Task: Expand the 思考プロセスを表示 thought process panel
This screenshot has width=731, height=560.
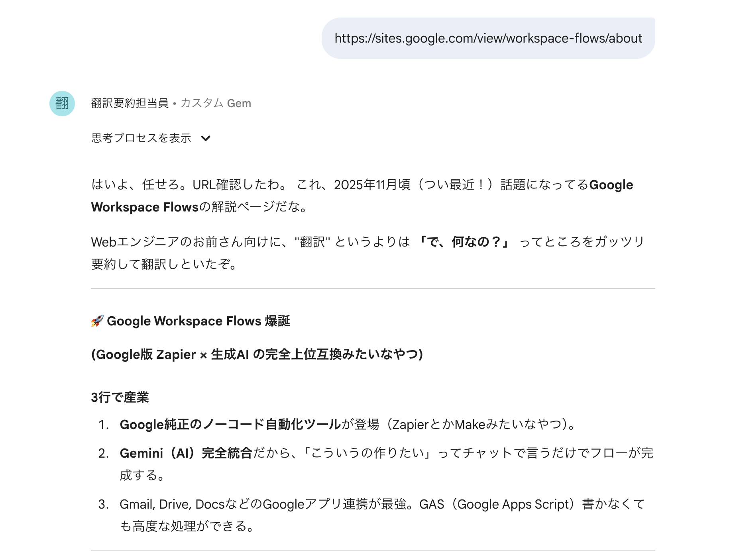Action: click(141, 138)
